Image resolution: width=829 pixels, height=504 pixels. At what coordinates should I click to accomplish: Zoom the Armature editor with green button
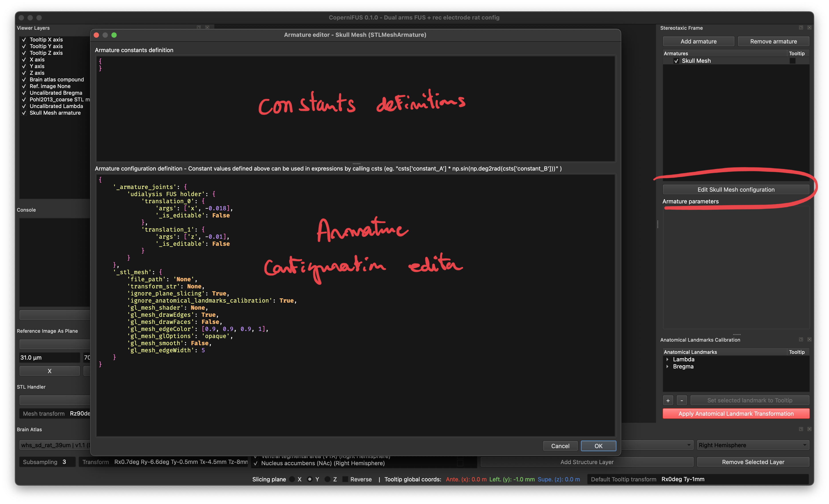point(114,35)
